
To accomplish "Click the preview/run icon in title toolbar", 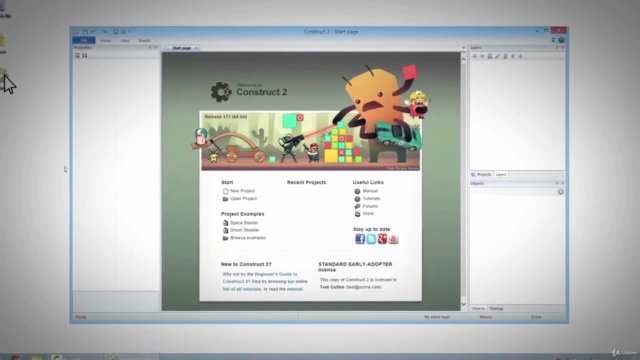I will 116,32.
